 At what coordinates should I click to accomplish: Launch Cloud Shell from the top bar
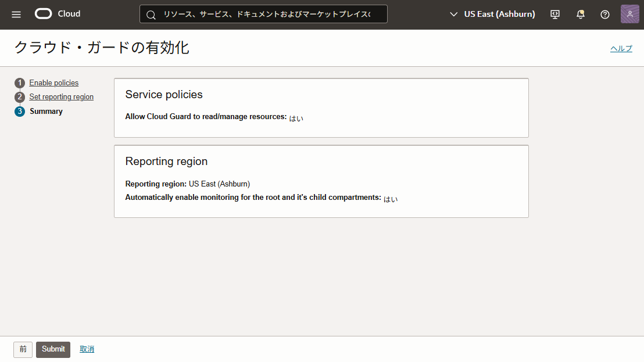554,14
